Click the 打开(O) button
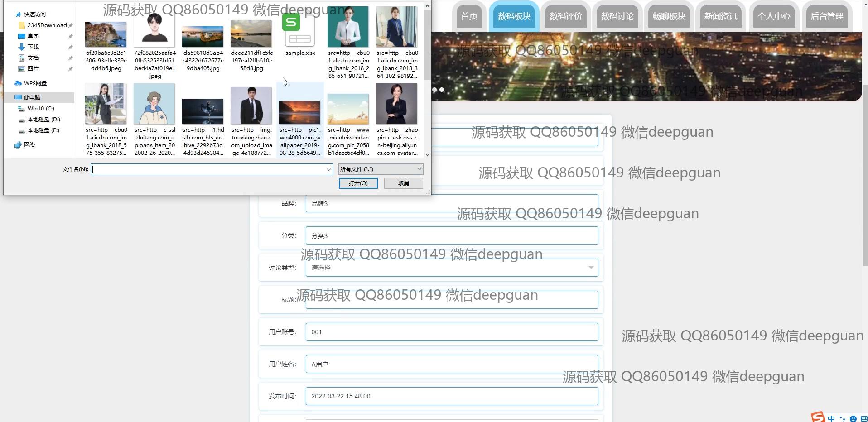 [358, 183]
